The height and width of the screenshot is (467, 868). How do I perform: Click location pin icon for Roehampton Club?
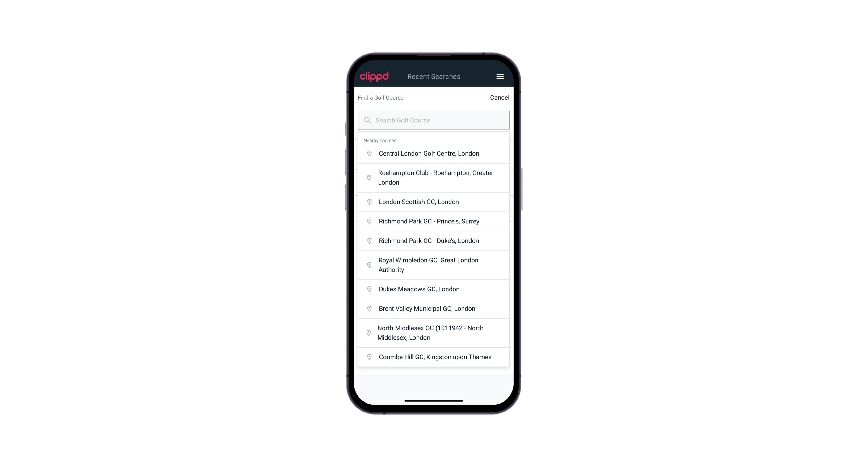(x=368, y=178)
